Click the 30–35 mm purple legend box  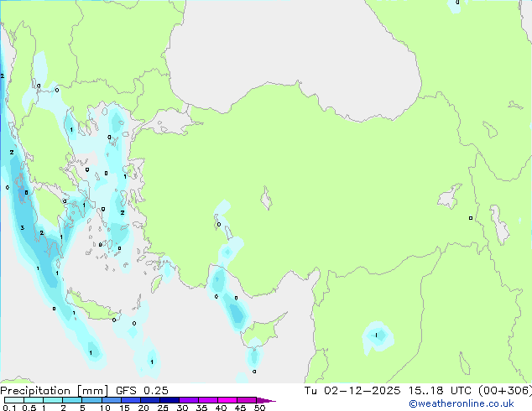coord(188,400)
